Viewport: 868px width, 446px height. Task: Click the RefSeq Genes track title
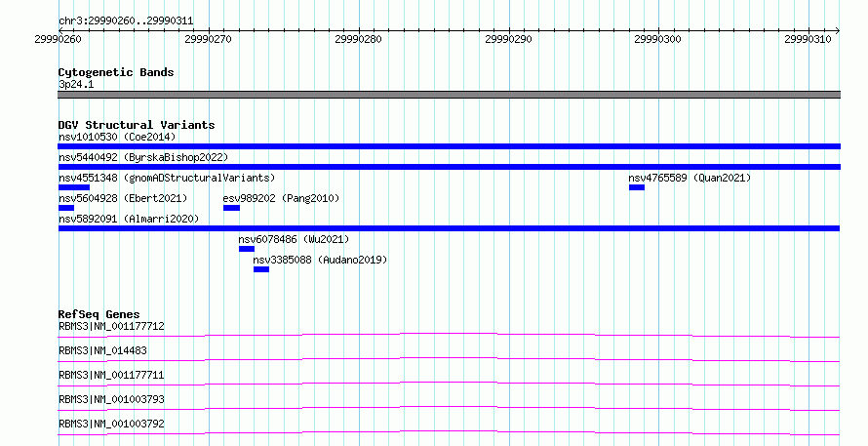click(x=99, y=314)
